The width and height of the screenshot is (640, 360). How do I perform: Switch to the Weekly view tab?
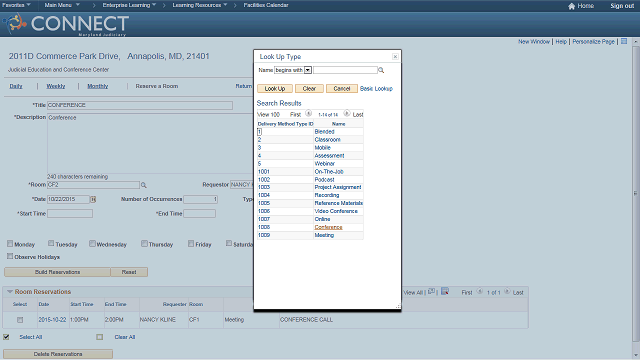point(56,86)
